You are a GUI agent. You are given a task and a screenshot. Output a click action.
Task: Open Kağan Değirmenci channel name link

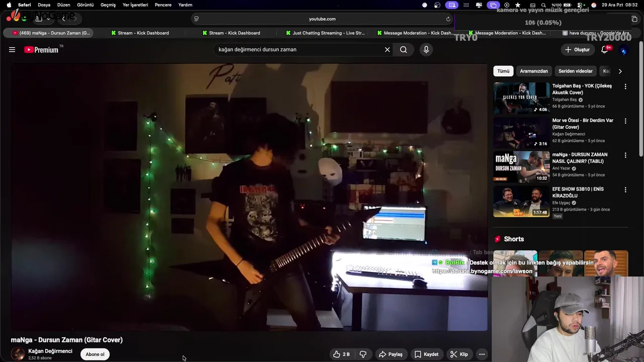click(50, 351)
